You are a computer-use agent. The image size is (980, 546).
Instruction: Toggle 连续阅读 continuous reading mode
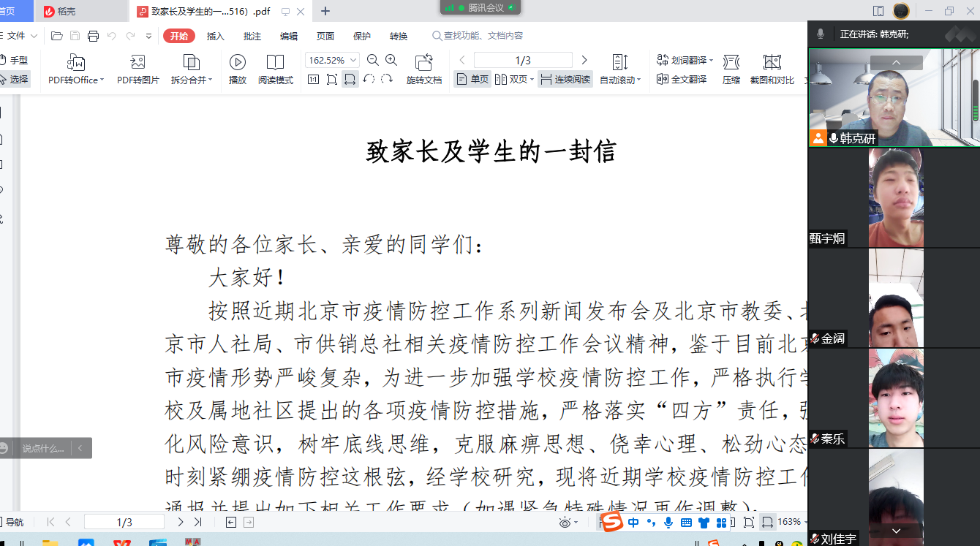(565, 80)
